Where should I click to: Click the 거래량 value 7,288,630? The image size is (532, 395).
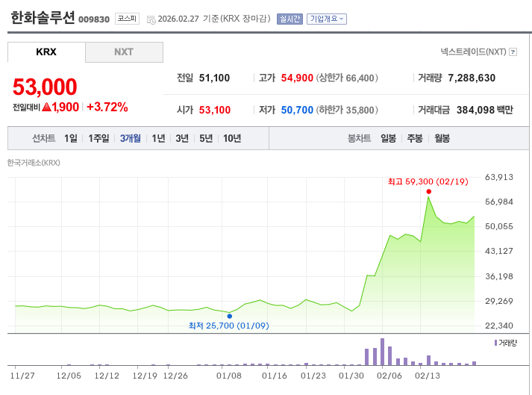472,78
